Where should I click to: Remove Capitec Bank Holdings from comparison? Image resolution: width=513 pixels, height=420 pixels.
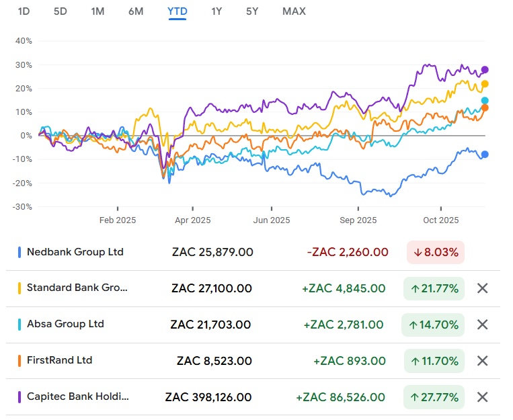(482, 397)
